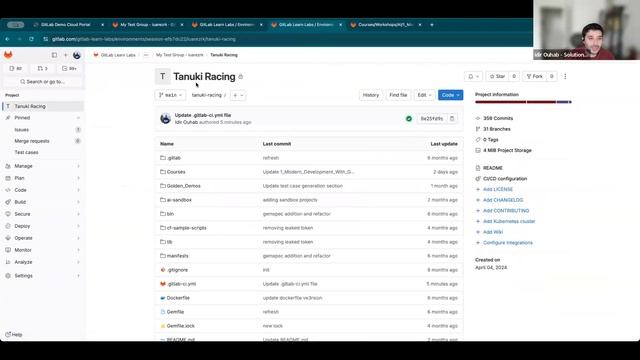Click the Find file button
Viewport: 640px width, 360px height.
pos(398,95)
